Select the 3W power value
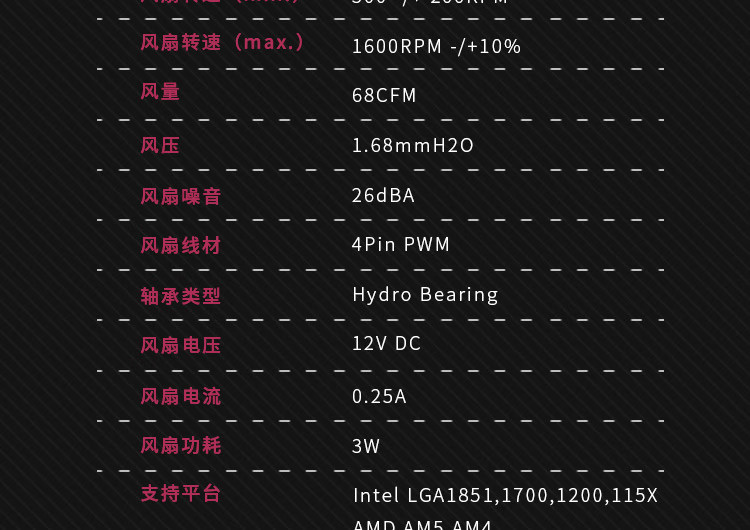The width and height of the screenshot is (750, 530). pos(366,446)
